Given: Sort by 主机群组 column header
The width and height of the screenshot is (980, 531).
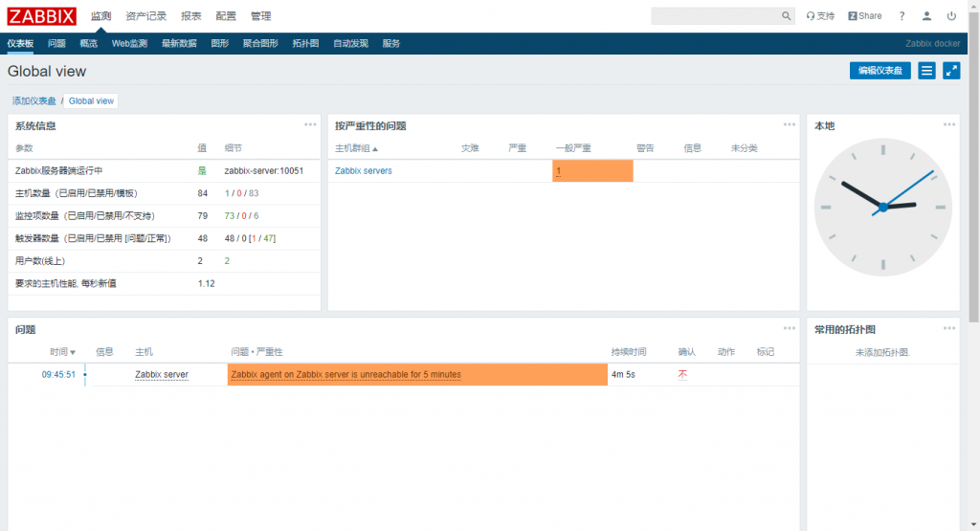Looking at the screenshot, I should pos(356,148).
